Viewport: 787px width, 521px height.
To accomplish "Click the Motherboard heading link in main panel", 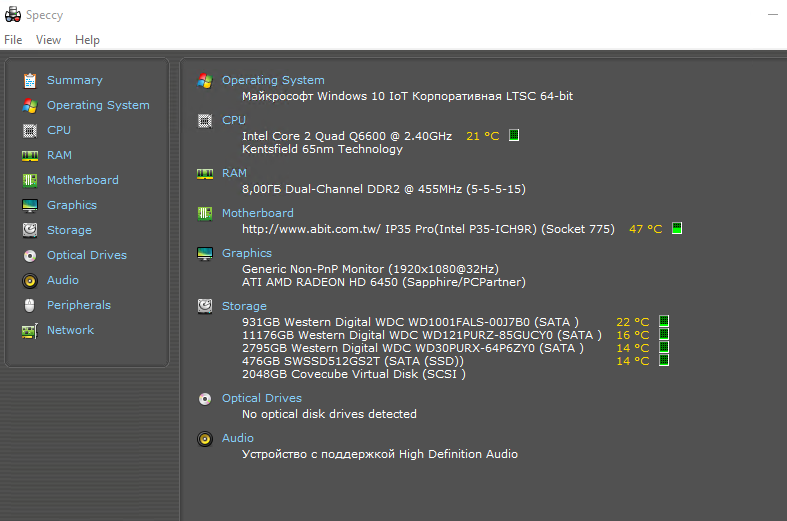I will point(257,213).
